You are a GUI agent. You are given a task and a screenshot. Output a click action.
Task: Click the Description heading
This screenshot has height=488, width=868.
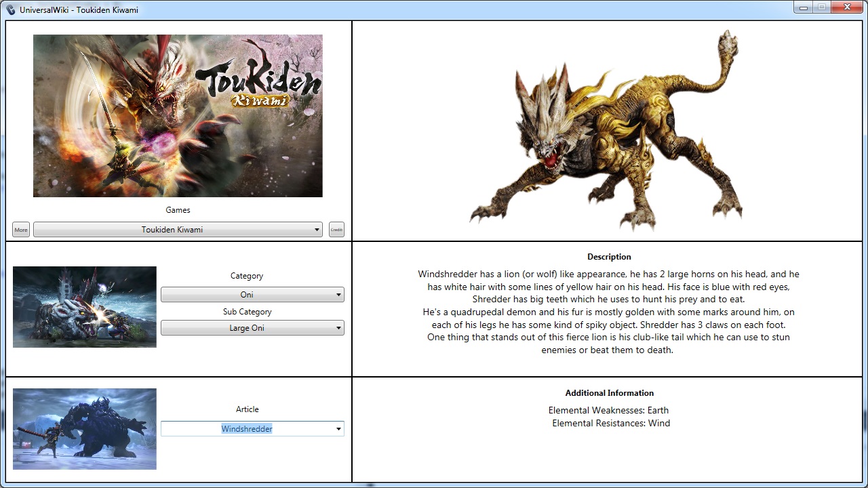click(609, 257)
